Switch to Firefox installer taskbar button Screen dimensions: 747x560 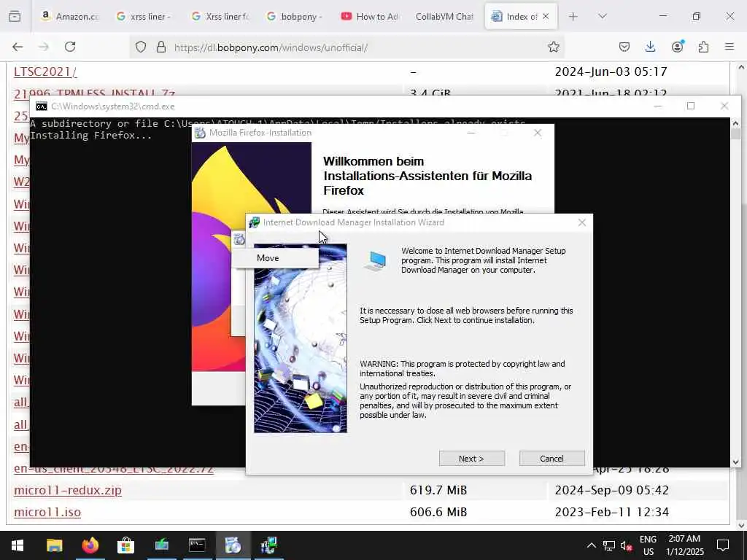[x=233, y=545]
